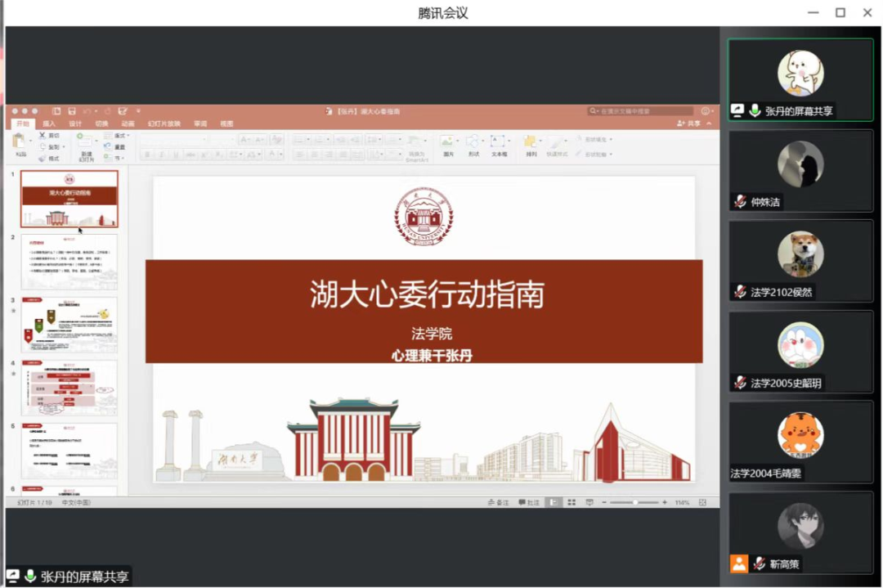Toggle the muted mic icon beside 法学2102侯然
The height and width of the screenshot is (588, 883).
740,292
